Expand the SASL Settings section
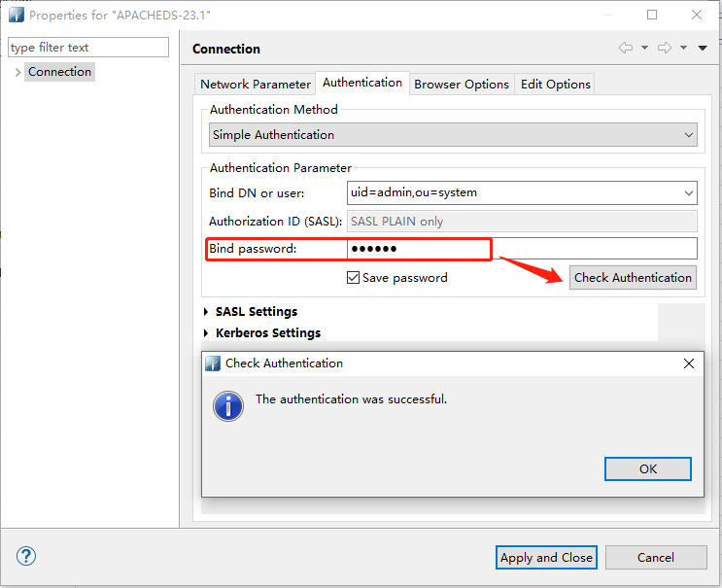 (x=206, y=312)
